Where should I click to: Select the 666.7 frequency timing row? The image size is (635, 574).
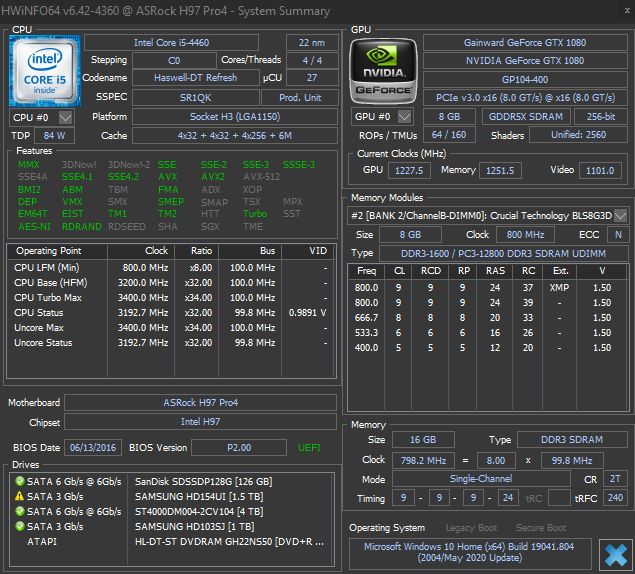coord(489,318)
